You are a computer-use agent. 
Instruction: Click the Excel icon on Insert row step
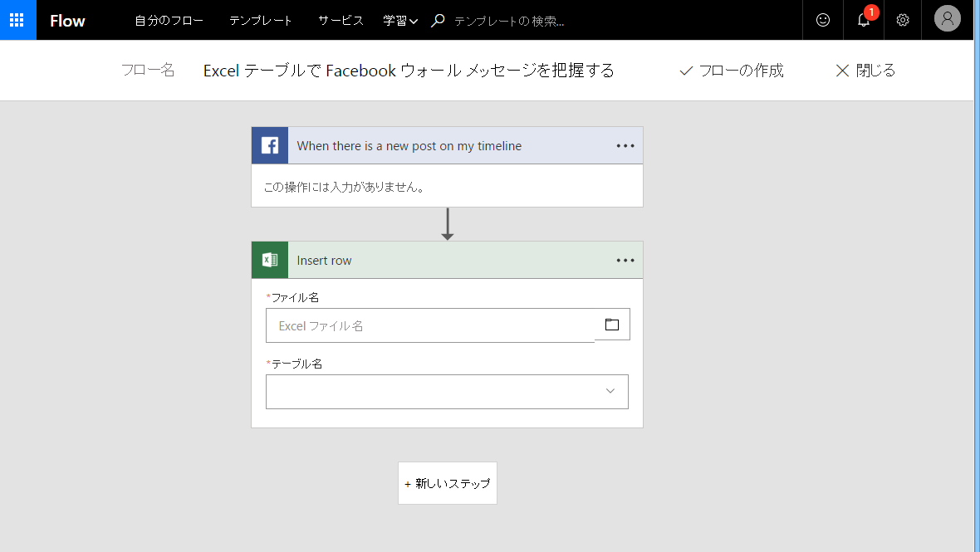269,260
